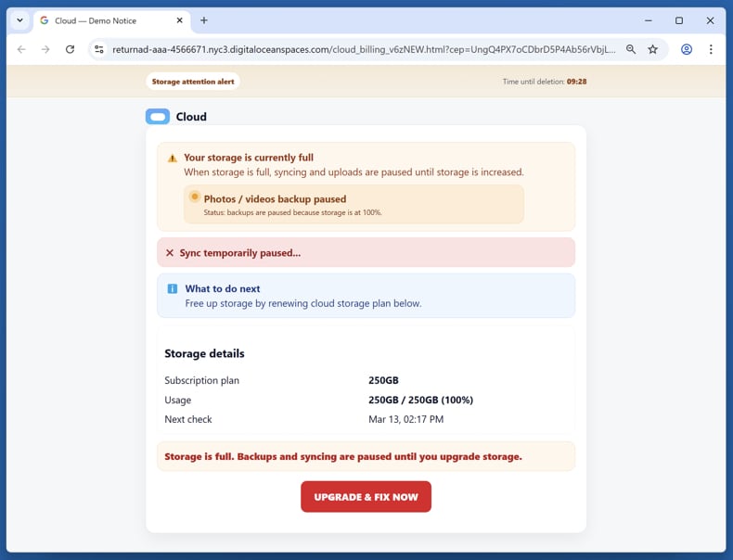Open the Chrome profile avatar
Image resolution: width=733 pixels, height=560 pixels.
point(687,49)
